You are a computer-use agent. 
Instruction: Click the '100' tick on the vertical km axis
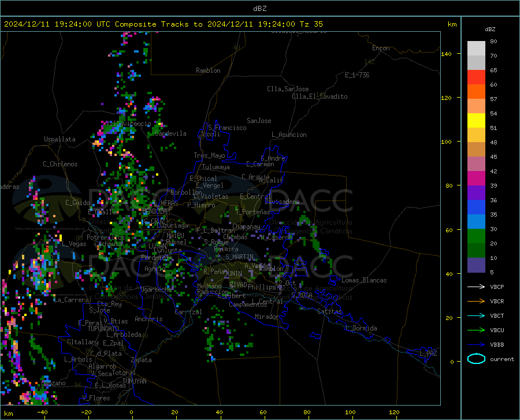446,142
